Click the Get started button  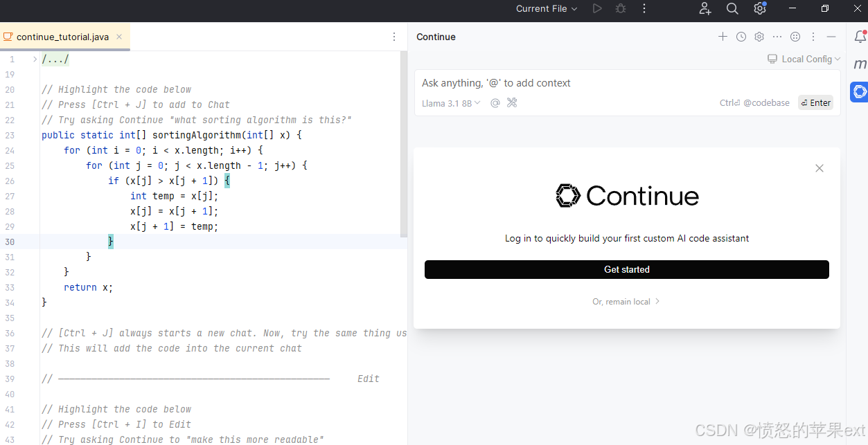(x=627, y=270)
